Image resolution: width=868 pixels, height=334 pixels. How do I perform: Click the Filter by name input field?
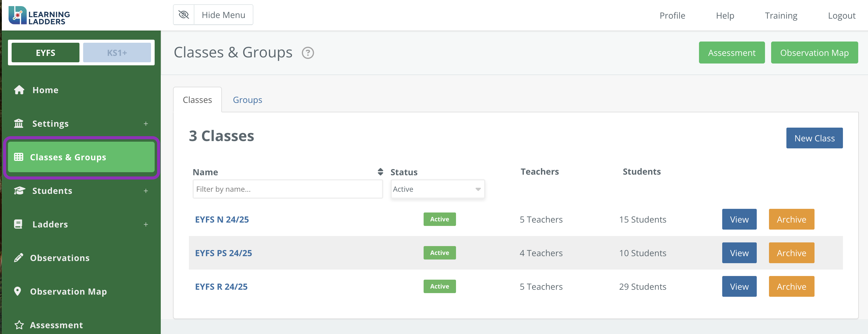tap(288, 189)
